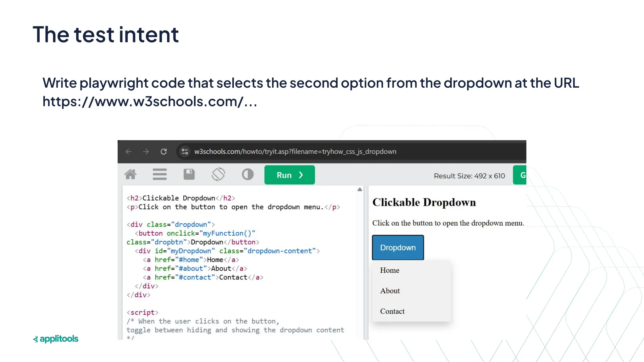Reload the w3schools page

click(x=164, y=152)
